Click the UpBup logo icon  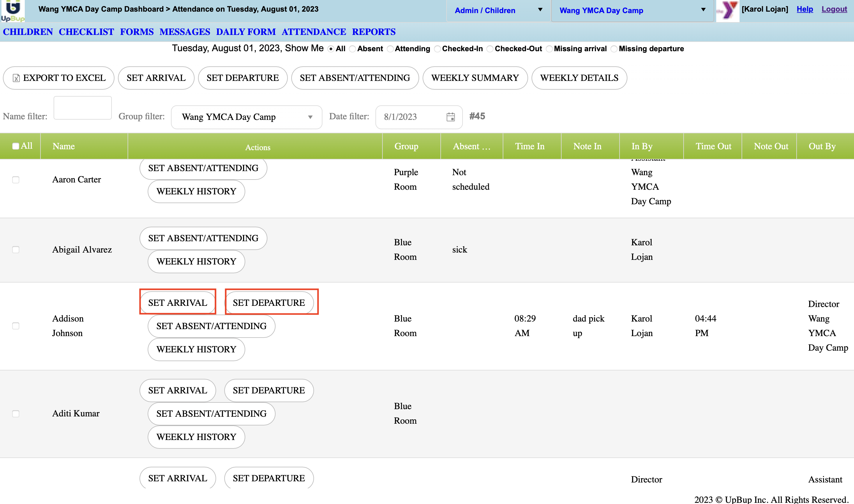[x=13, y=11]
